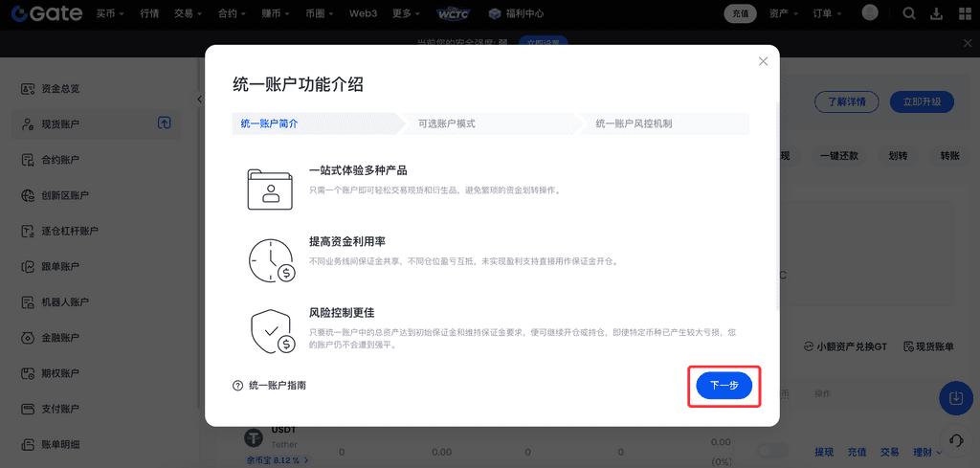Open the user avatar profile icon
Viewport: 980px width, 468px height.
870,13
